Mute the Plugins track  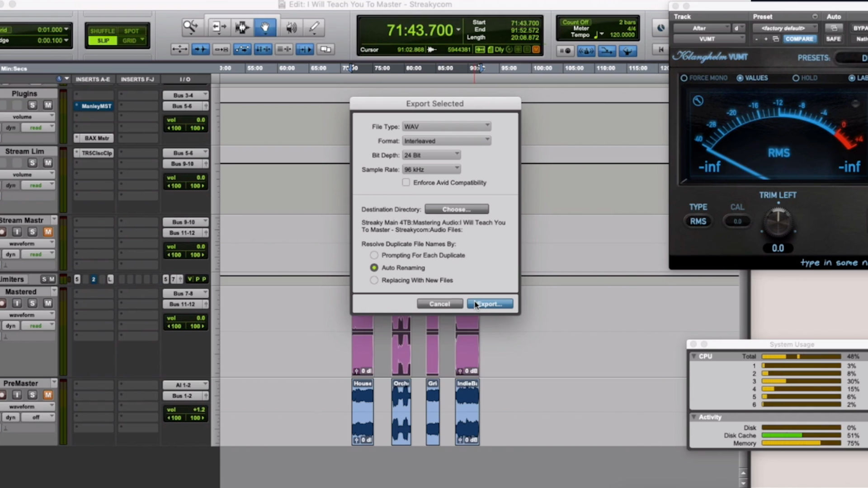[x=47, y=105]
